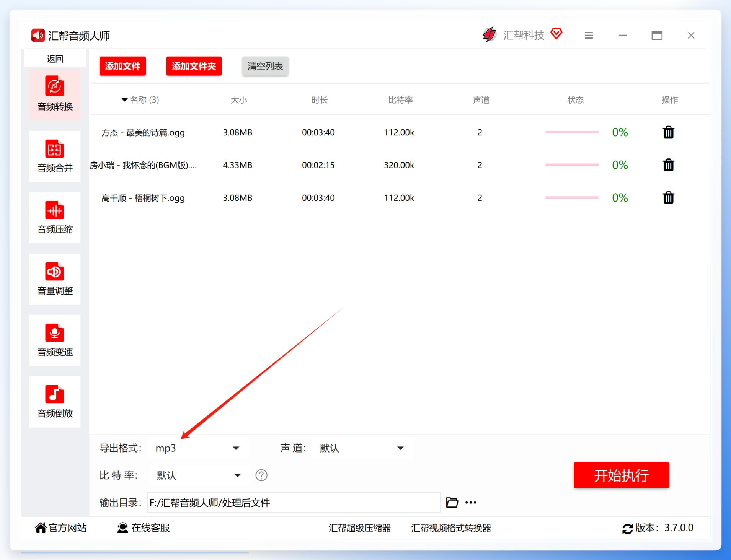Screen dimensions: 731x560
Task: Click the version refresh icon
Action: (x=627, y=529)
